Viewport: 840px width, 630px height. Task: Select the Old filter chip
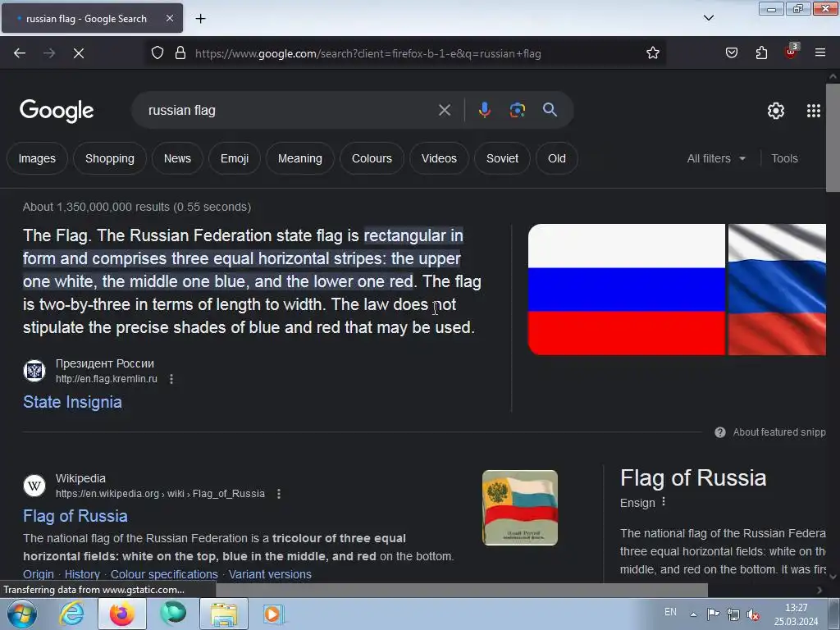point(557,158)
